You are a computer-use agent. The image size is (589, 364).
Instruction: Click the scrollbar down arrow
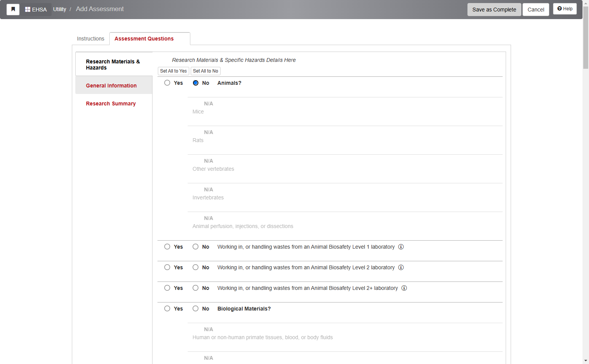[586, 361]
